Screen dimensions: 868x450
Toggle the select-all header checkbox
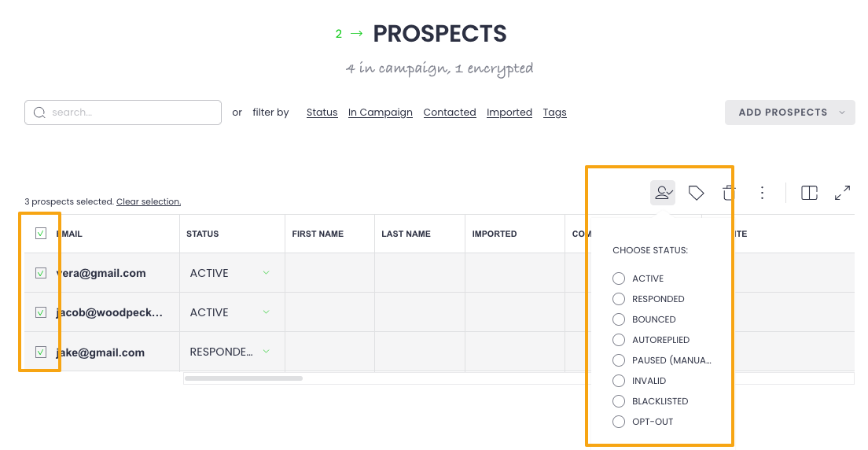[41, 234]
